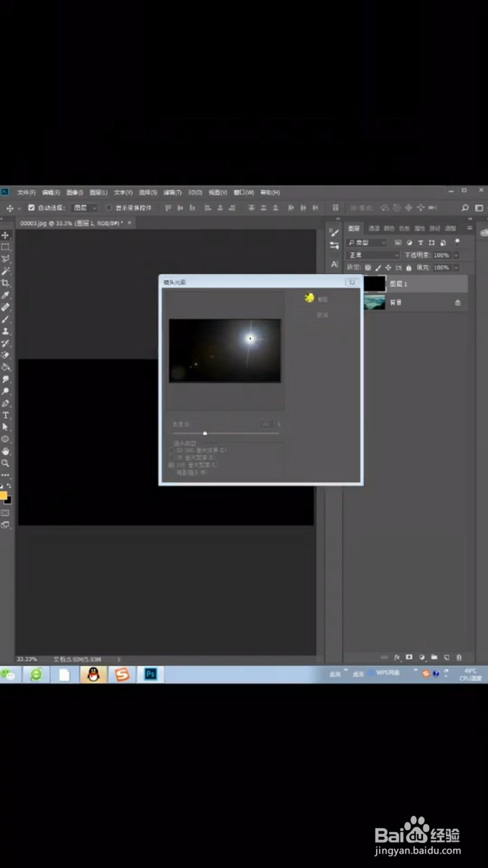Click the create new group folder icon
The height and width of the screenshot is (868, 488).
434,657
